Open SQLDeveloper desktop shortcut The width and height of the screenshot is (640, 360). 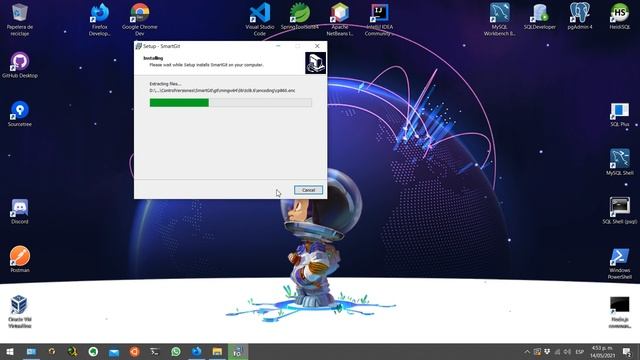point(540,16)
